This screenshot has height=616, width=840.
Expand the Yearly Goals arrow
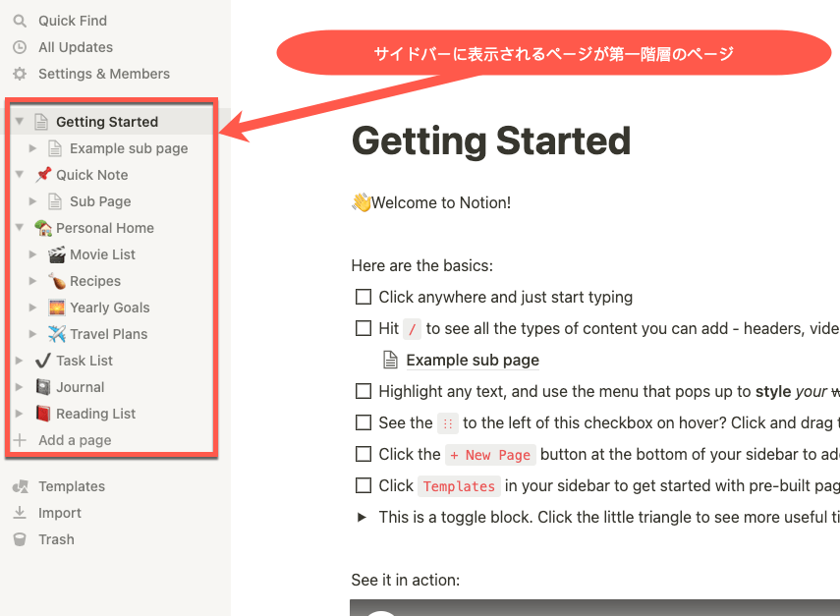[32, 308]
